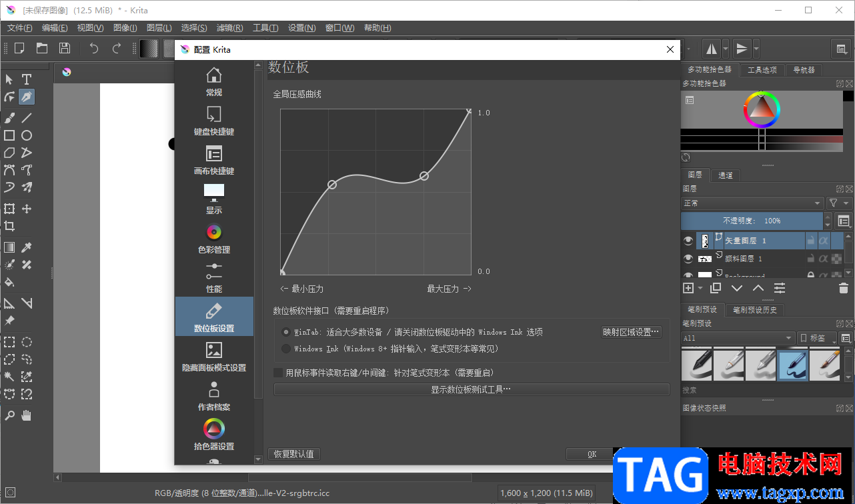Open 色彩管理 settings page
The width and height of the screenshot is (855, 504).
(214, 239)
